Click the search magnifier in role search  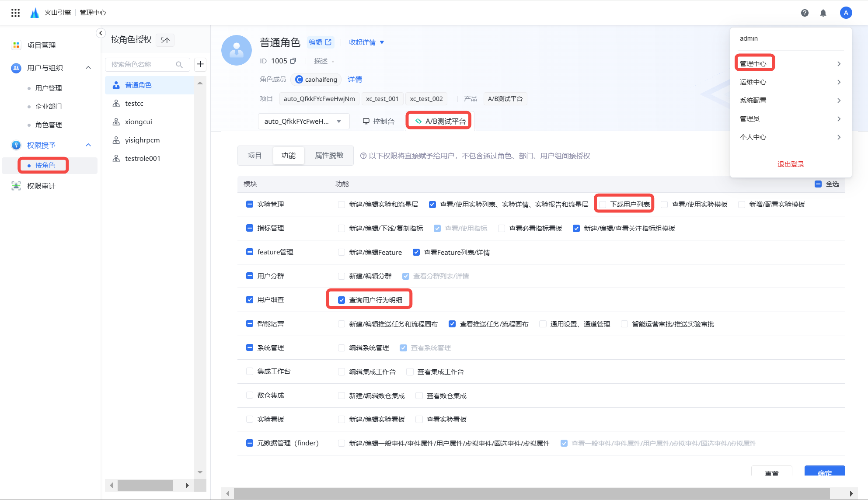[179, 64]
